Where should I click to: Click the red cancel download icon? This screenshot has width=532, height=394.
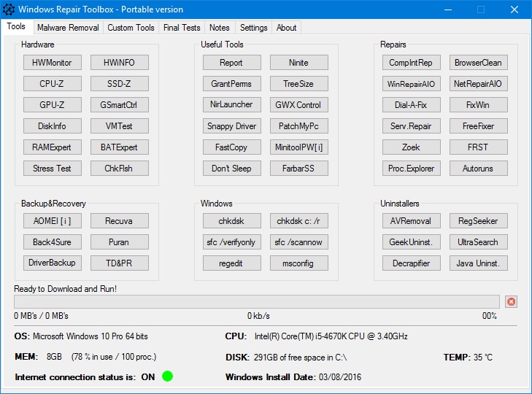[511, 301]
